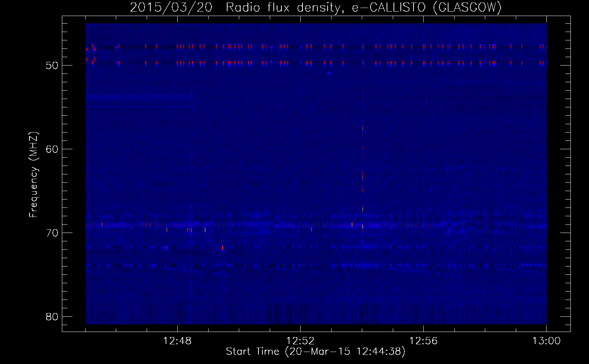Viewport: 589px width, 364px height.
Task: Click the 13:00 time axis label
Action: (x=546, y=341)
